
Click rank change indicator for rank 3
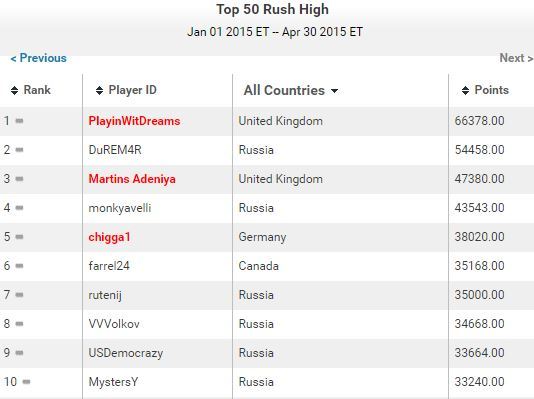point(19,178)
